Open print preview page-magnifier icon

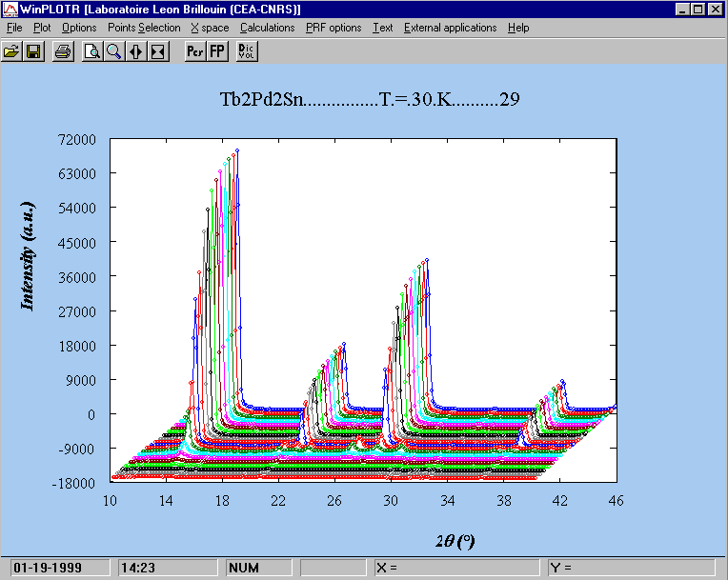click(92, 51)
